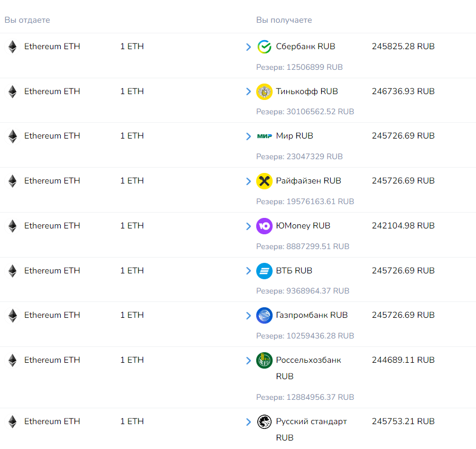The image size is (476, 449).
Task: Click the Ethereum icon in Русский стандарт row
Action: [13, 421]
